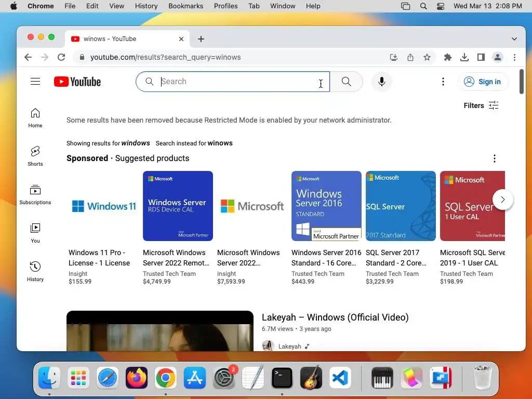Open the Apple menu
Screen dimensions: 532x399
point(14,6)
